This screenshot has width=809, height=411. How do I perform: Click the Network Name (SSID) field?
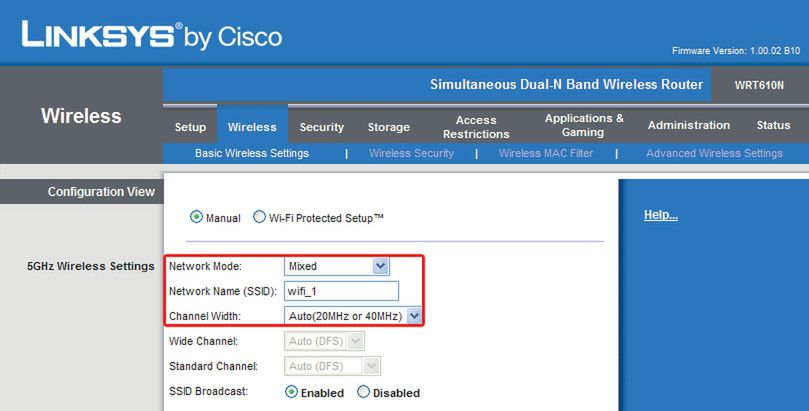click(x=341, y=291)
